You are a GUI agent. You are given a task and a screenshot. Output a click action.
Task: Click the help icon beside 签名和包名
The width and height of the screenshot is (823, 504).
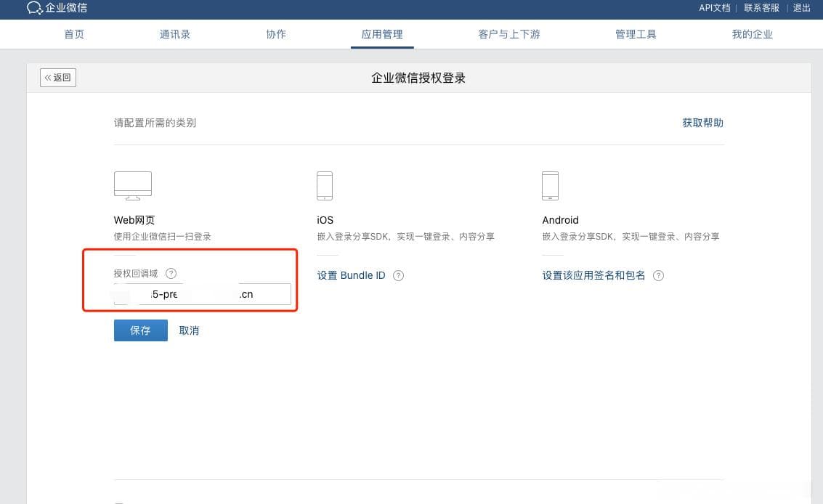coord(658,276)
